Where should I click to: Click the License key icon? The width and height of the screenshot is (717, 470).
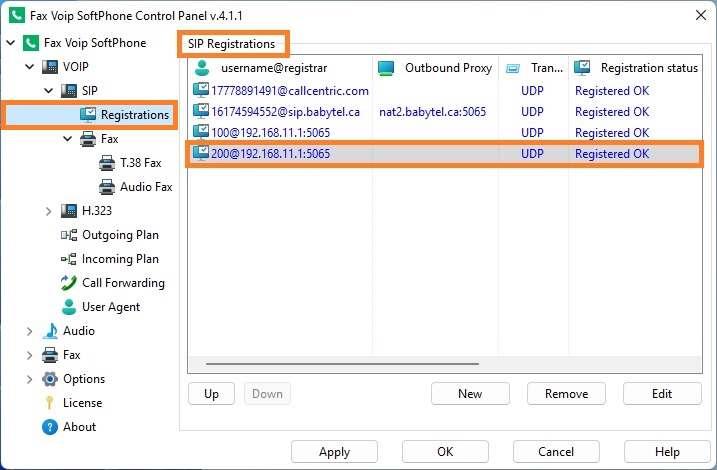(x=50, y=403)
